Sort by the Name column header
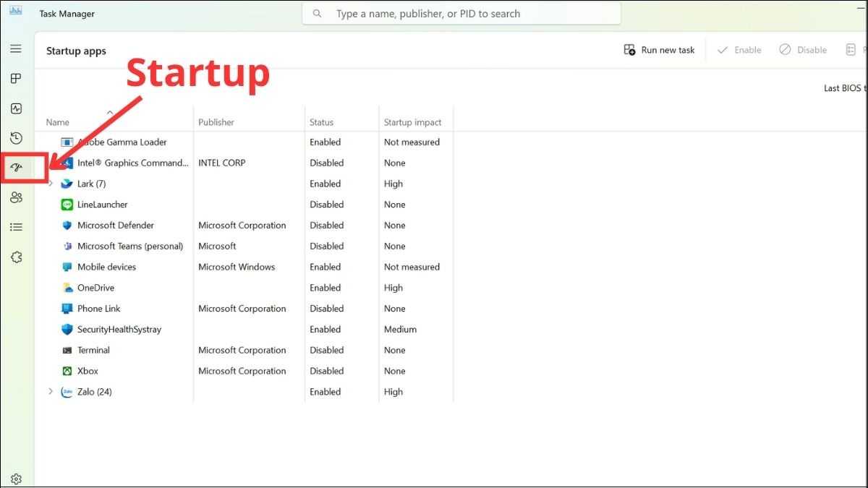The image size is (868, 488). (x=58, y=122)
